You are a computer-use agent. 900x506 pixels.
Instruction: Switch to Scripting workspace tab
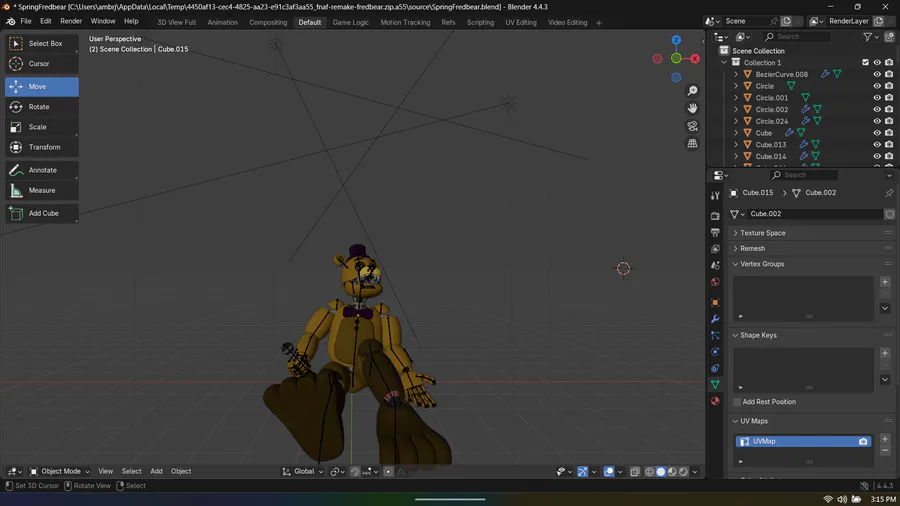pos(480,22)
